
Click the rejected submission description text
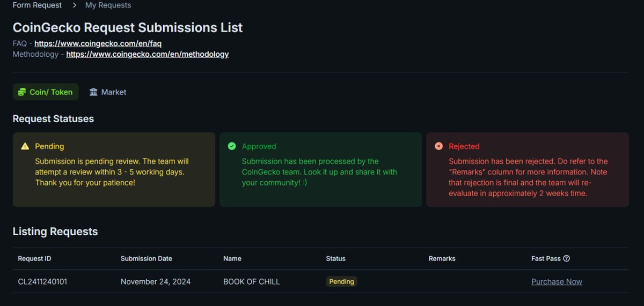(x=528, y=177)
